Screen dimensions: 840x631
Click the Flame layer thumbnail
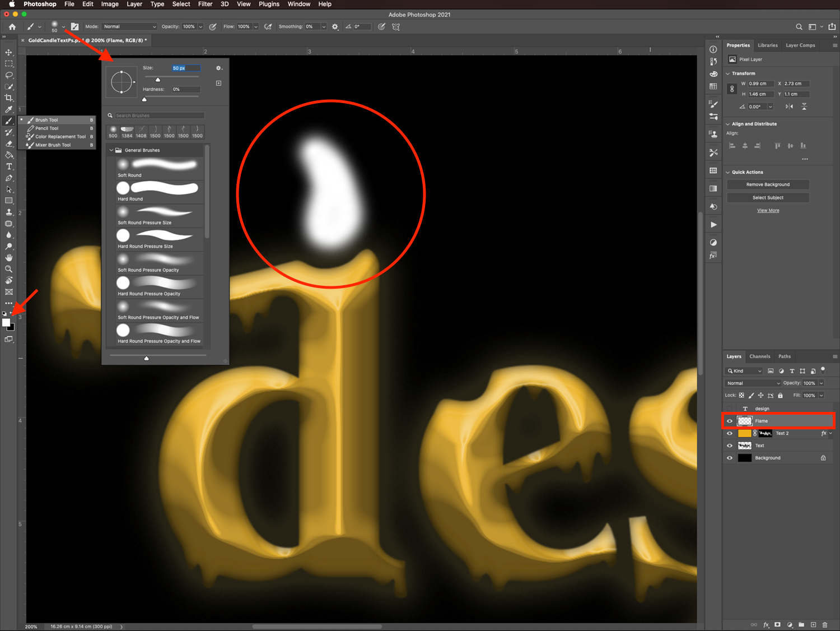point(744,421)
